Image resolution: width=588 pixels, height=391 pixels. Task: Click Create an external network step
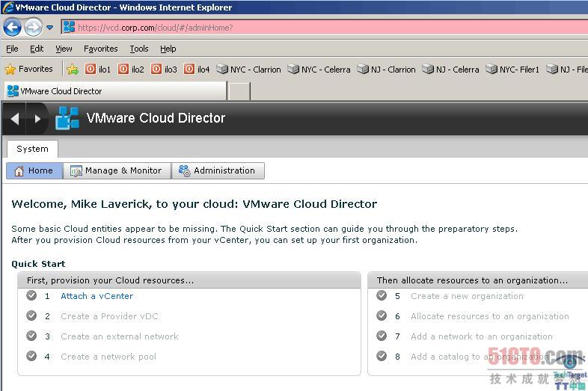pyautogui.click(x=120, y=336)
